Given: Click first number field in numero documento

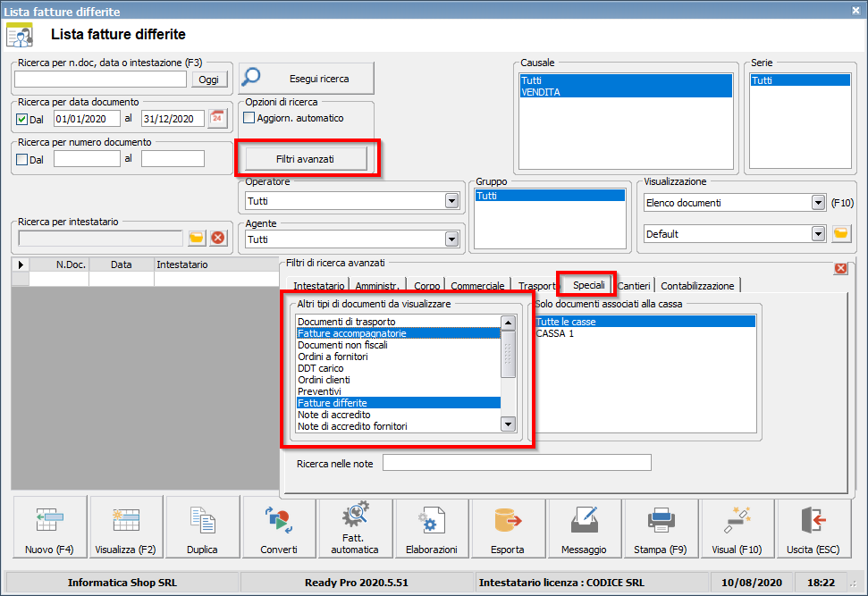Looking at the screenshot, I should [87, 159].
